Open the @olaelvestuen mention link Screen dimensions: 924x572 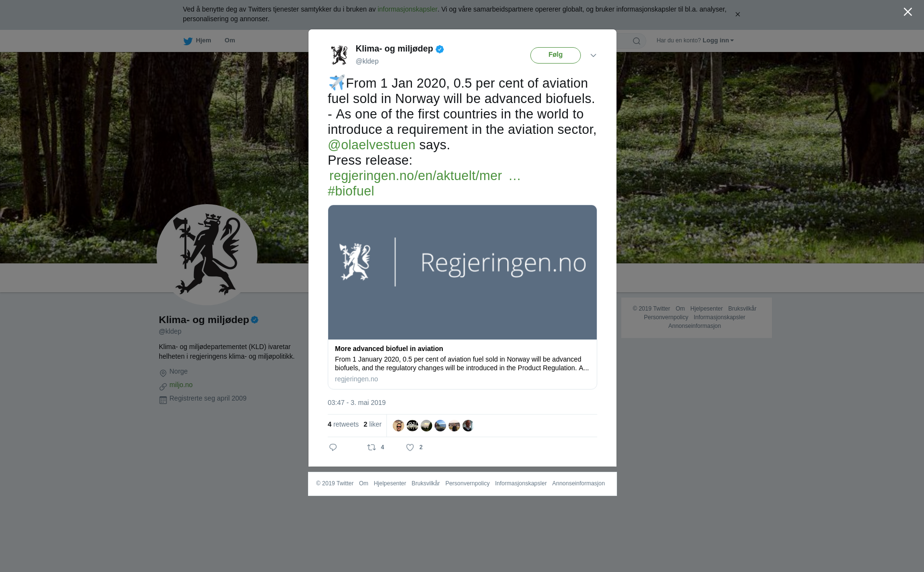pyautogui.click(x=372, y=145)
